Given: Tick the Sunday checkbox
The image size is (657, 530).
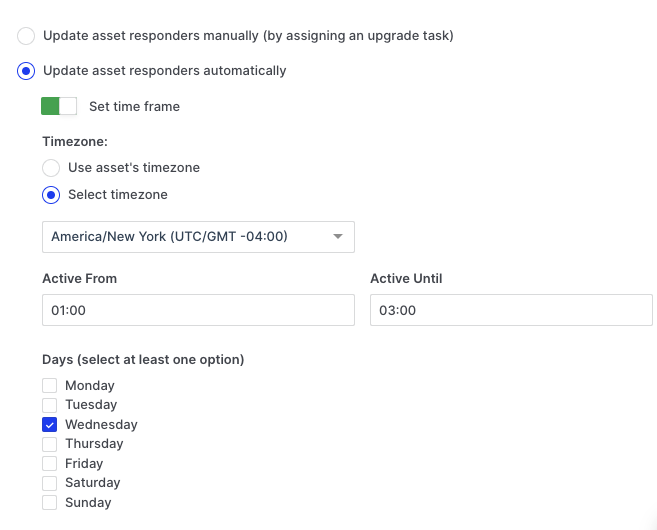Looking at the screenshot, I should coord(50,503).
